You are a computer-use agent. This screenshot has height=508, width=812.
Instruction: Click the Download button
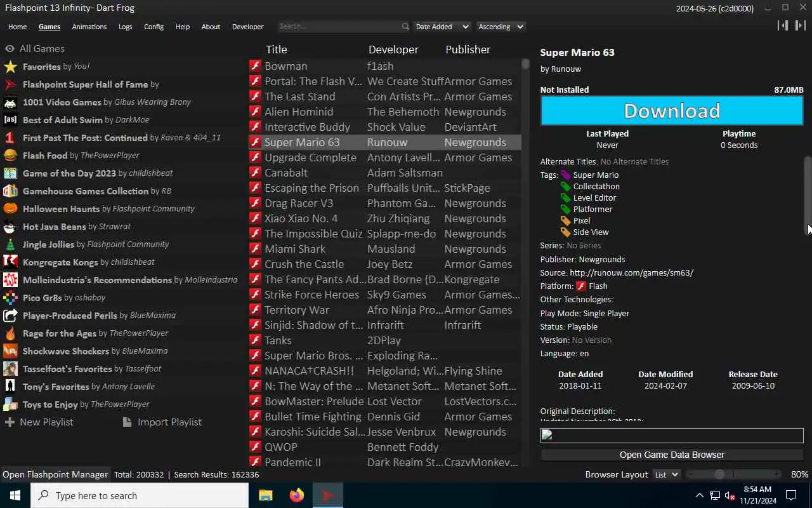click(672, 111)
